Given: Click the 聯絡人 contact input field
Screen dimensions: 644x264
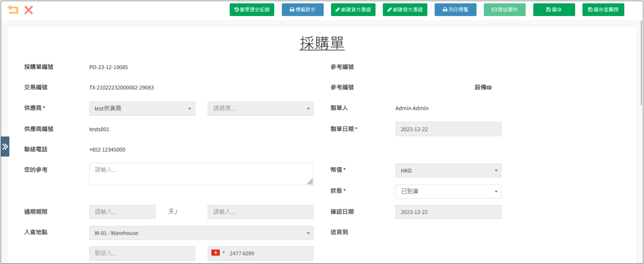Looking at the screenshot, I should (x=142, y=253).
